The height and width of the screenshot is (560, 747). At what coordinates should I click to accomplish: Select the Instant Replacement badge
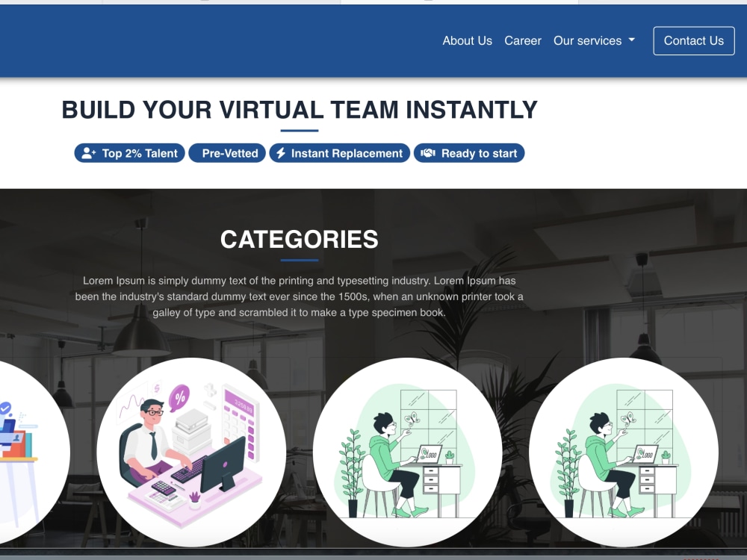pyautogui.click(x=340, y=153)
